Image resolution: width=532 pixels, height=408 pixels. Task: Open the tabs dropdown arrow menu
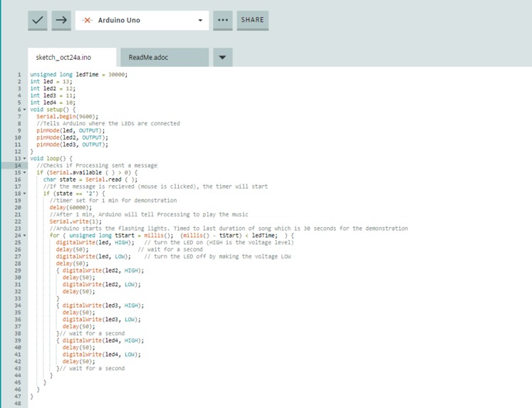tap(223, 57)
